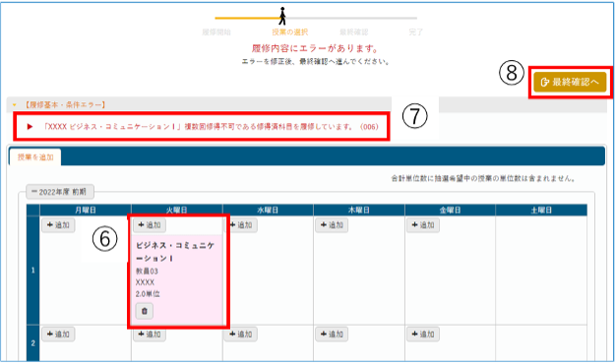Add a class to Tuesday period 2
Viewport: 615px width, 364px height.
(150, 334)
